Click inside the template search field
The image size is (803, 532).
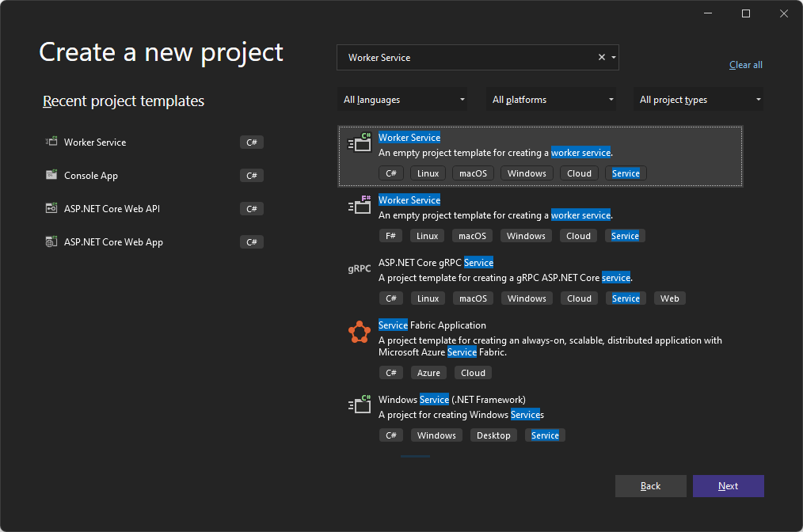pos(467,58)
